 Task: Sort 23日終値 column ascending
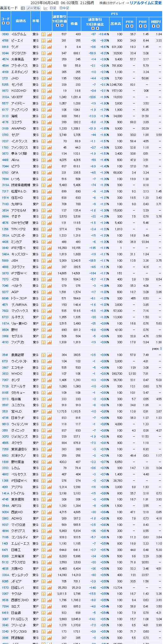57,26
